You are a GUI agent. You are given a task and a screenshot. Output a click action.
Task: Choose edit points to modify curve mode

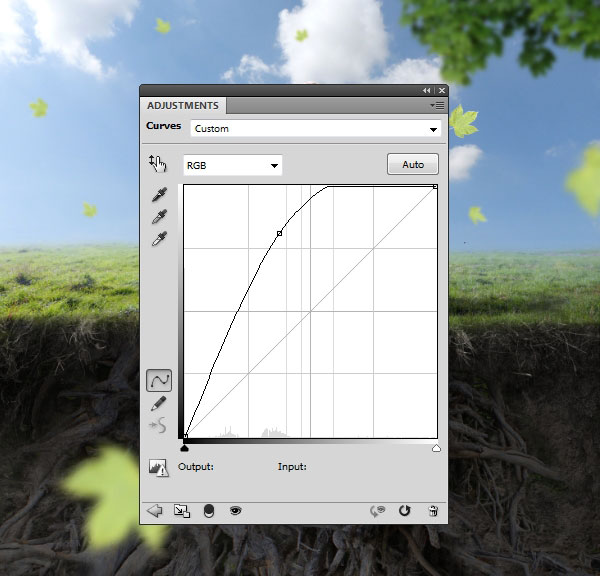159,380
